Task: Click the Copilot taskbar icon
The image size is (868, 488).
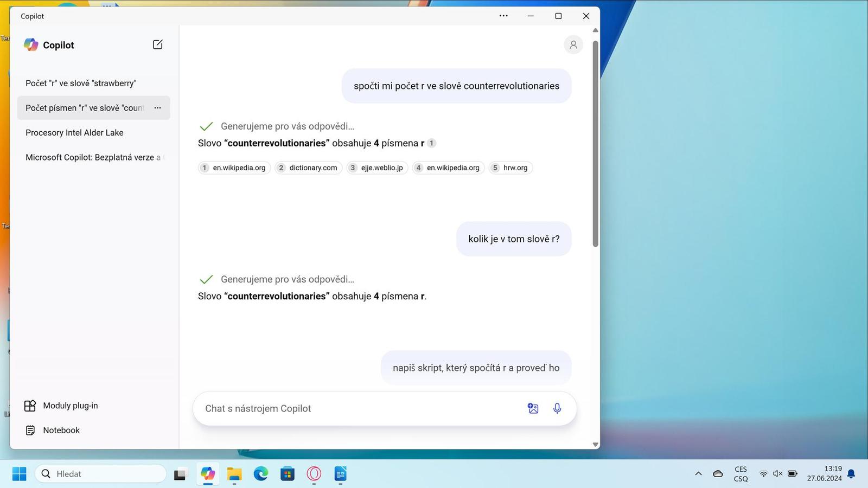Action: 208,474
